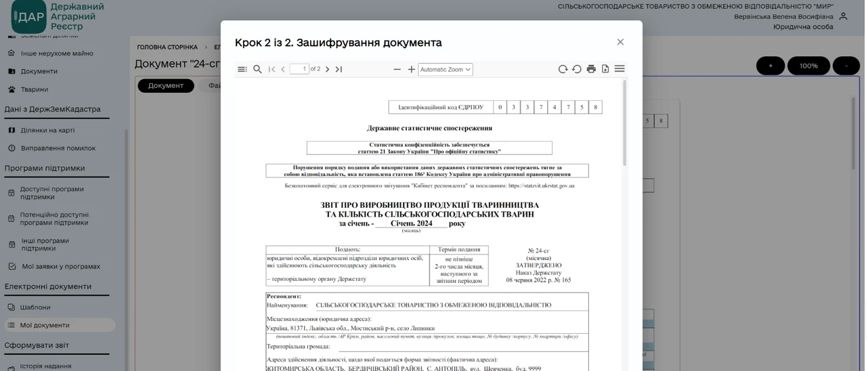Open the find-in-document search icon
The image size is (868, 371).
tap(259, 70)
